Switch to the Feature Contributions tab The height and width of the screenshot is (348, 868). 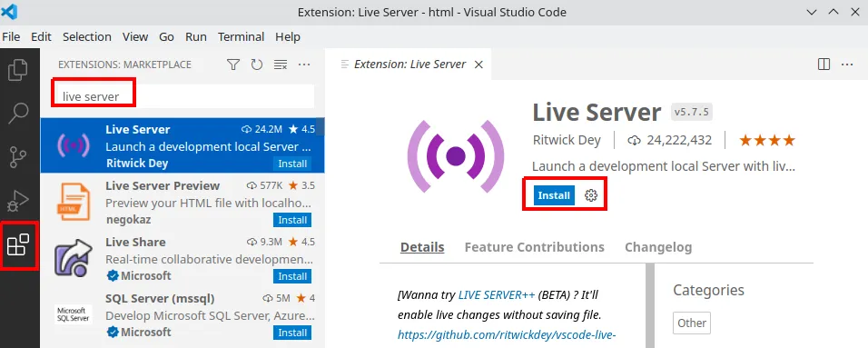click(534, 247)
